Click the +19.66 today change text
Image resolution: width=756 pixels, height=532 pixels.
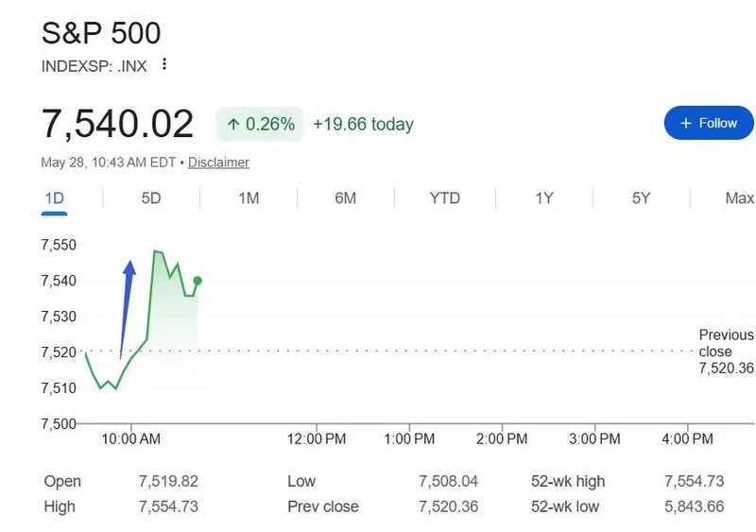[x=363, y=124]
